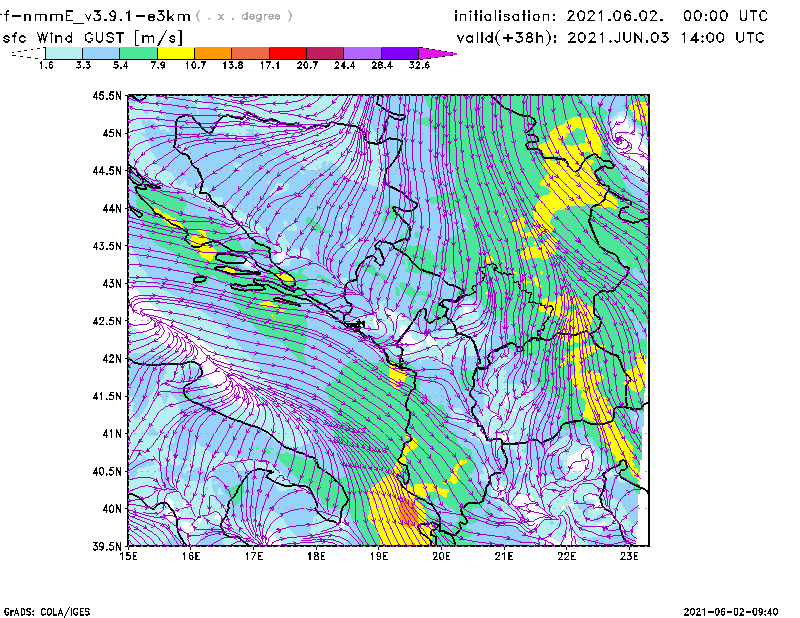
Task: Click the latitude label 43.5N
Action: point(107,246)
